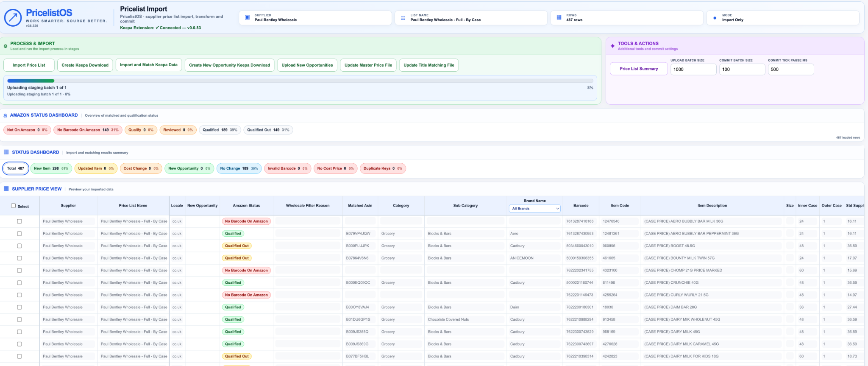Click the List Name card icon

click(403, 18)
